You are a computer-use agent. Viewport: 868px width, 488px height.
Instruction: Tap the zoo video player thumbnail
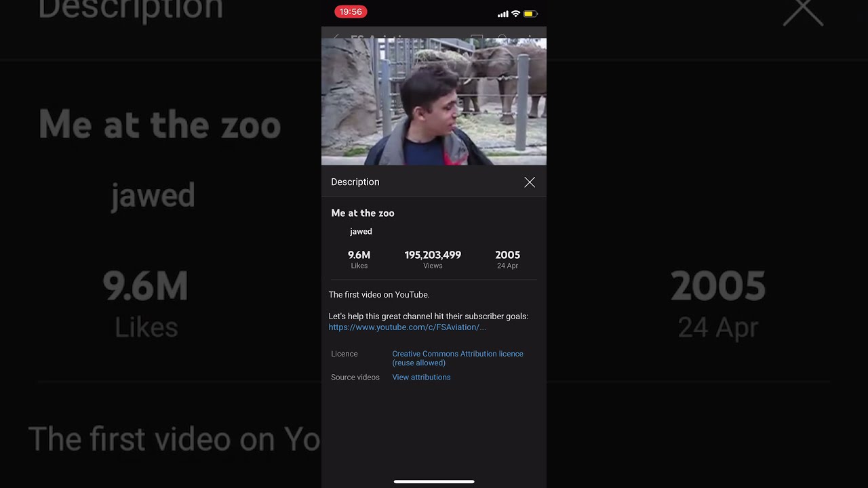(x=434, y=102)
